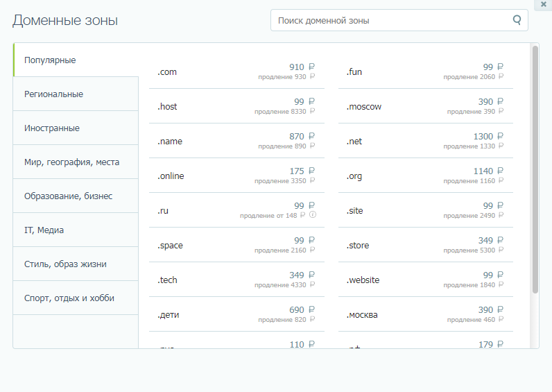Image resolution: width=552 pixels, height=392 pixels.
Task: Close the domain zones dialog
Action: point(543,4)
